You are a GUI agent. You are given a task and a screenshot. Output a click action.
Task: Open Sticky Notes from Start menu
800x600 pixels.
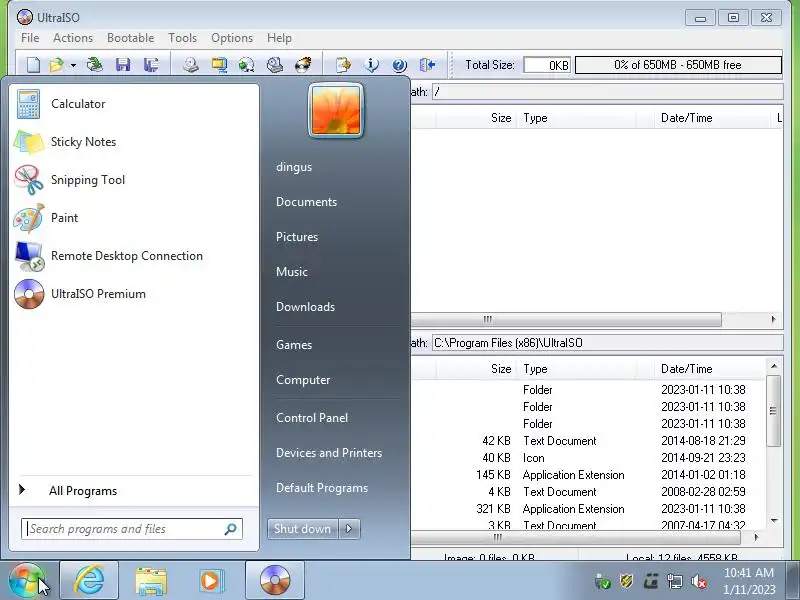[134, 142]
